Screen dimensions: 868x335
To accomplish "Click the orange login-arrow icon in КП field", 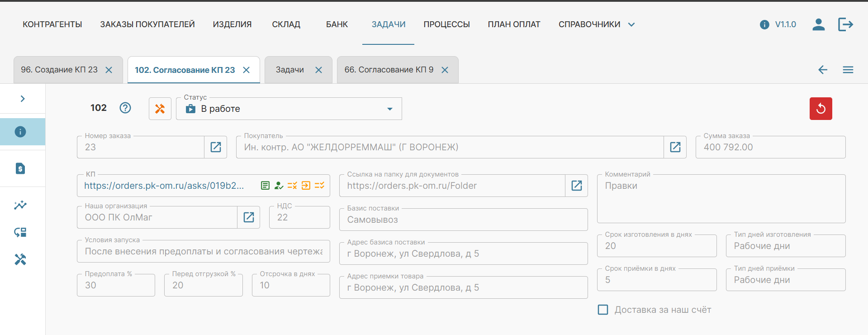I will 306,186.
